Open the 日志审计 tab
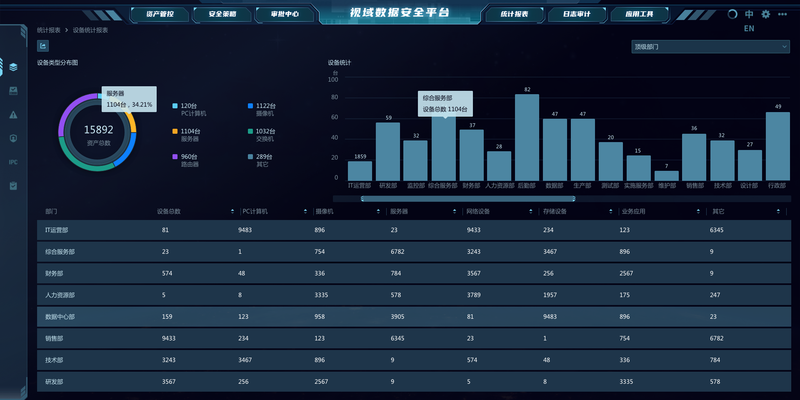Screen dimensions: 800x400 tap(577, 14)
